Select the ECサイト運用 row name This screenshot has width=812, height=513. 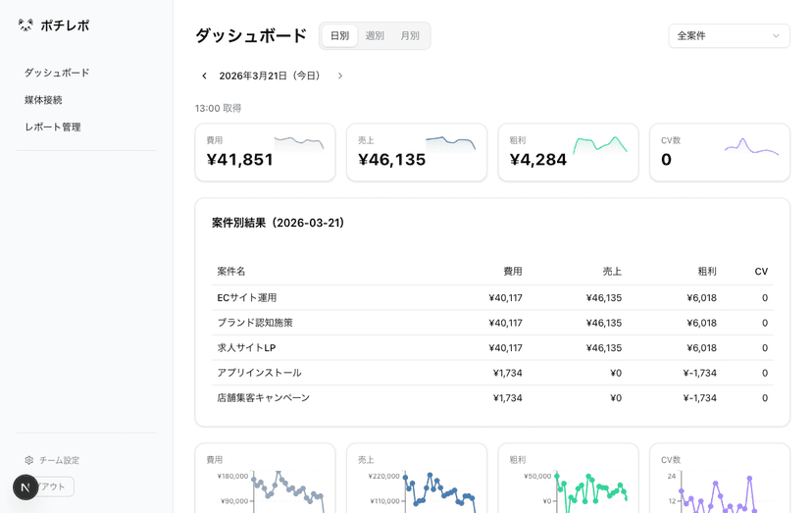247,297
